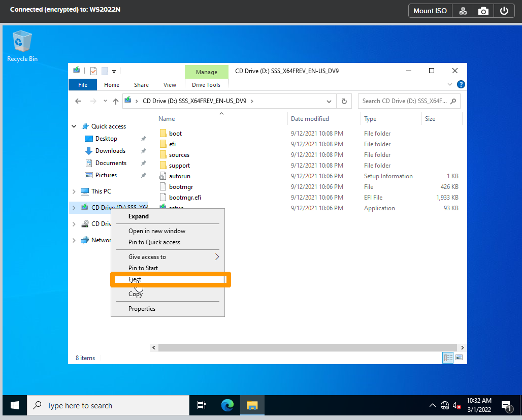Viewport: 522px width, 420px height.
Task: Collapse the Quick access tree node
Action: coord(74,126)
